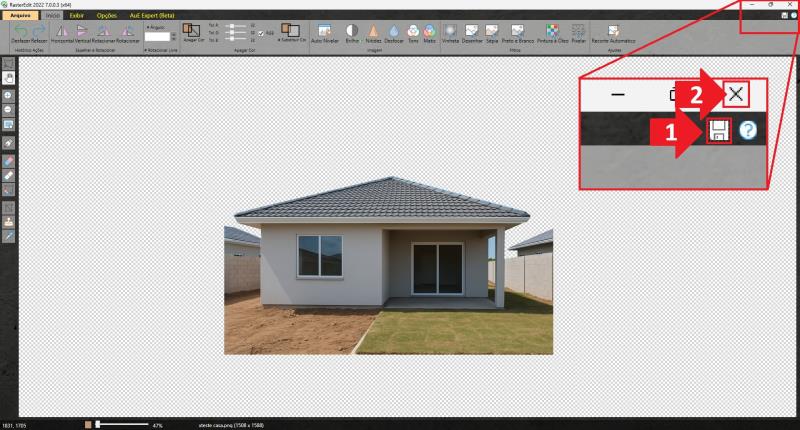Switch to the Exibir tab
800x430 pixels.
coord(77,16)
